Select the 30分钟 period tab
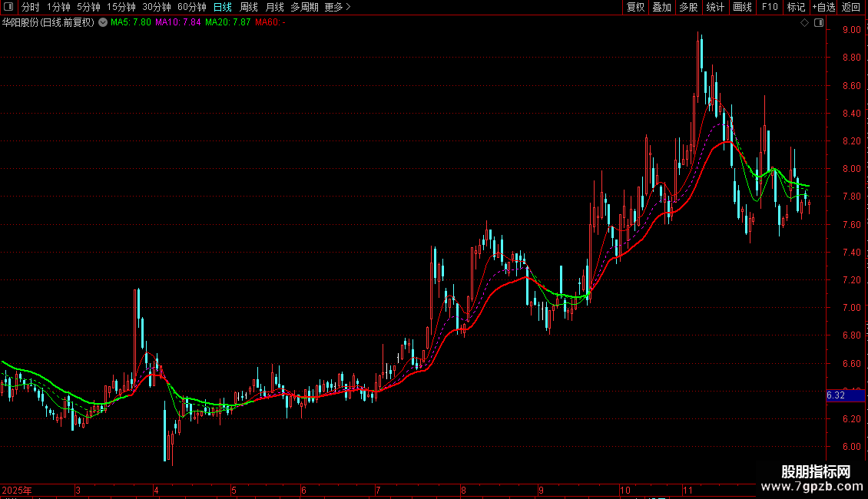The width and height of the screenshot is (868, 499). point(157,7)
